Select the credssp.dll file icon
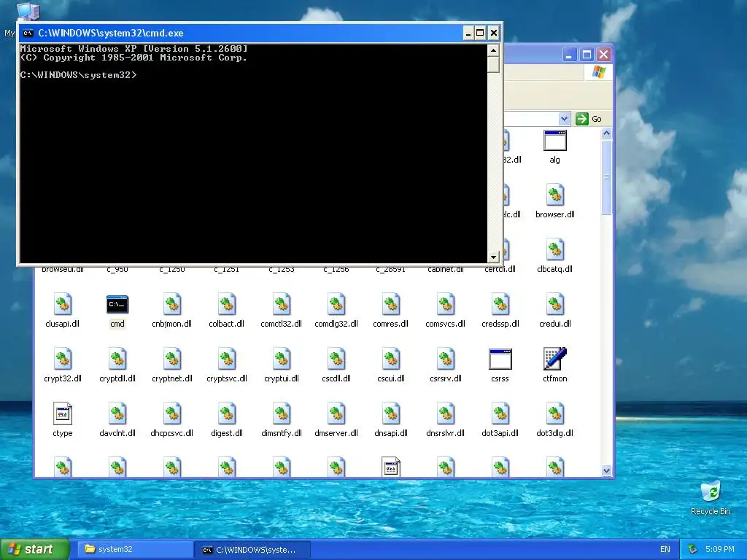The width and height of the screenshot is (747, 560). click(500, 305)
